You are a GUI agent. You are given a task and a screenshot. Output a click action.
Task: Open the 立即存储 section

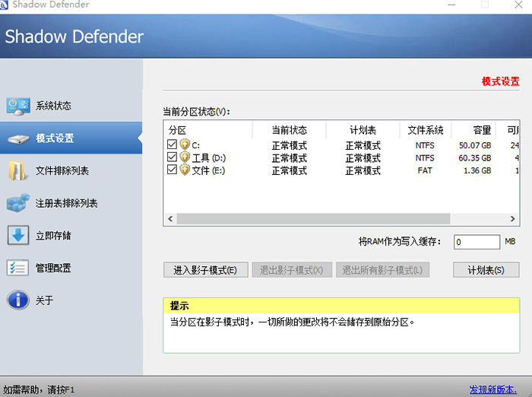point(71,235)
